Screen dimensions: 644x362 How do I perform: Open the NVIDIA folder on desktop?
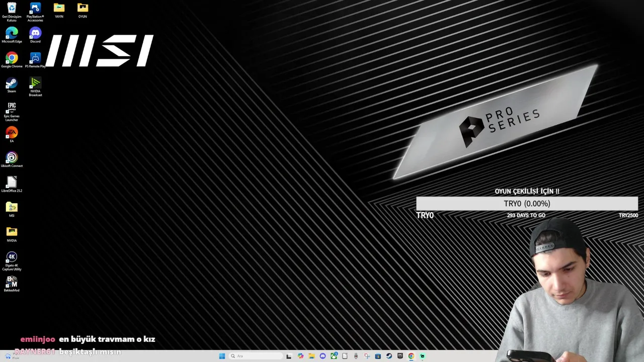click(x=12, y=234)
